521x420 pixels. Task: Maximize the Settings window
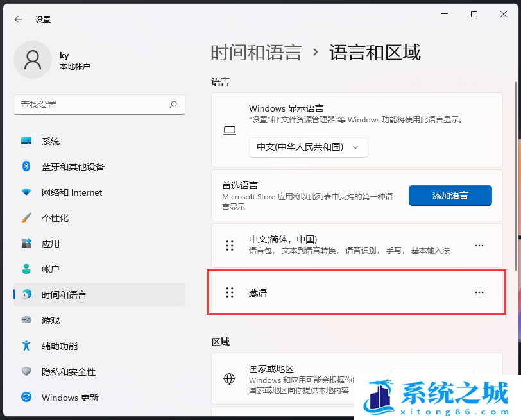[x=474, y=14]
